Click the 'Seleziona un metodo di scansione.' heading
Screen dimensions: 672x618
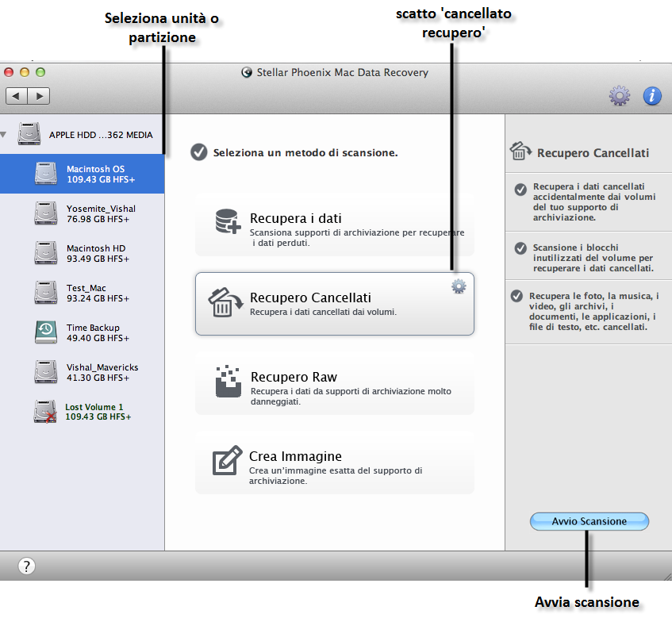(x=305, y=152)
